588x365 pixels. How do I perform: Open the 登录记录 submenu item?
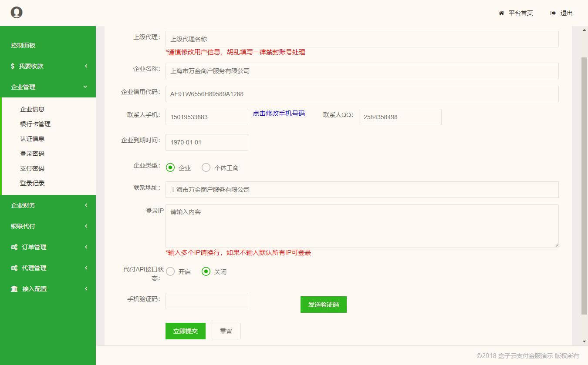[x=32, y=183]
